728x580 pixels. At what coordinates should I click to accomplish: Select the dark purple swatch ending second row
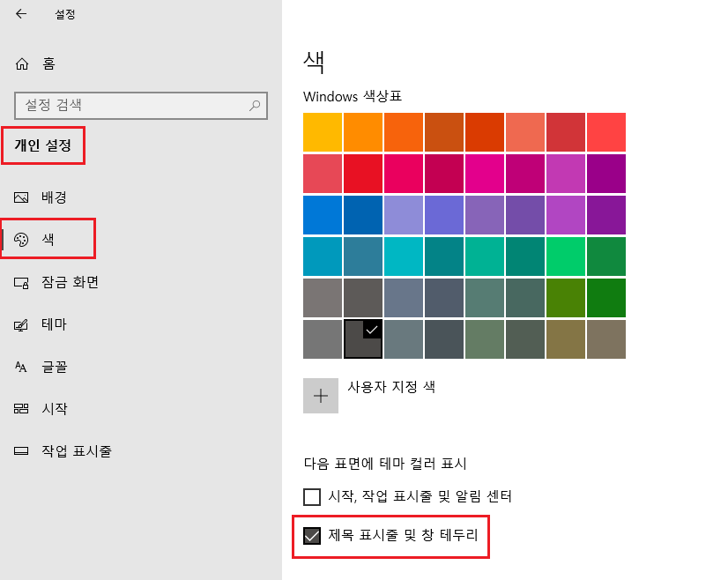click(606, 174)
